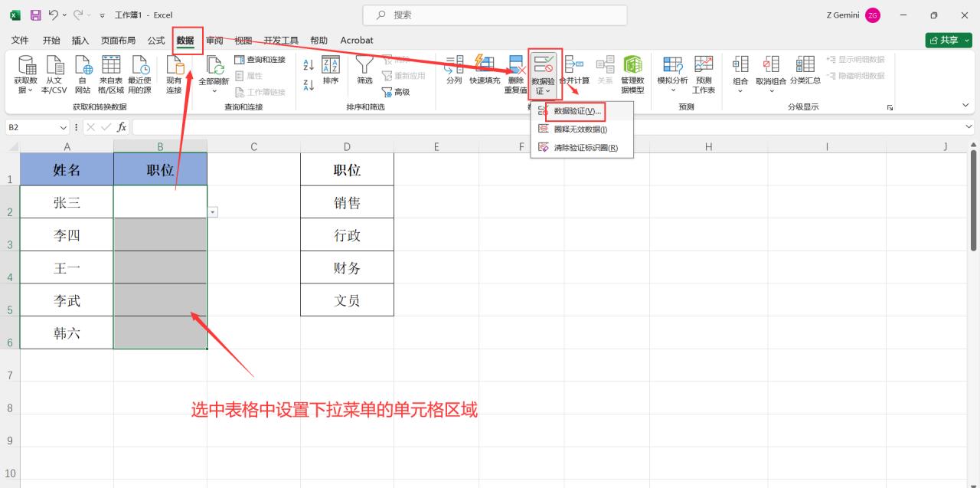This screenshot has height=488, width=980.
Task: Click the vertical scrollbar thumb
Action: [974, 201]
